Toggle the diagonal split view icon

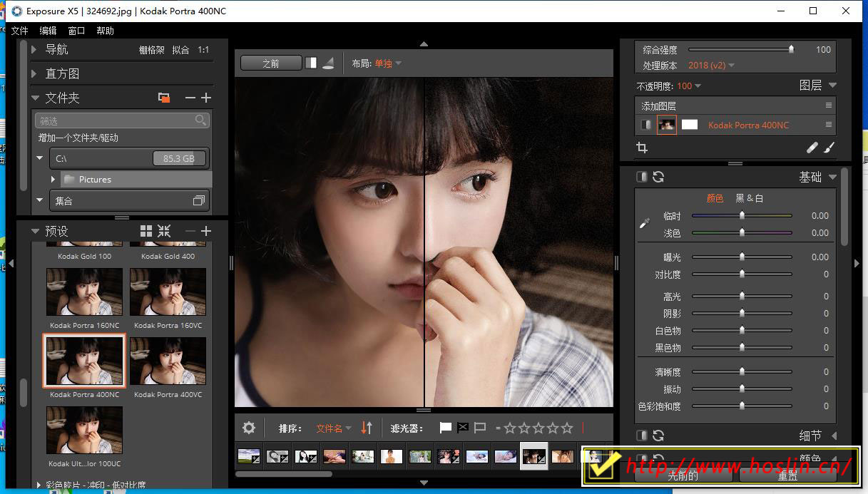pyautogui.click(x=328, y=63)
